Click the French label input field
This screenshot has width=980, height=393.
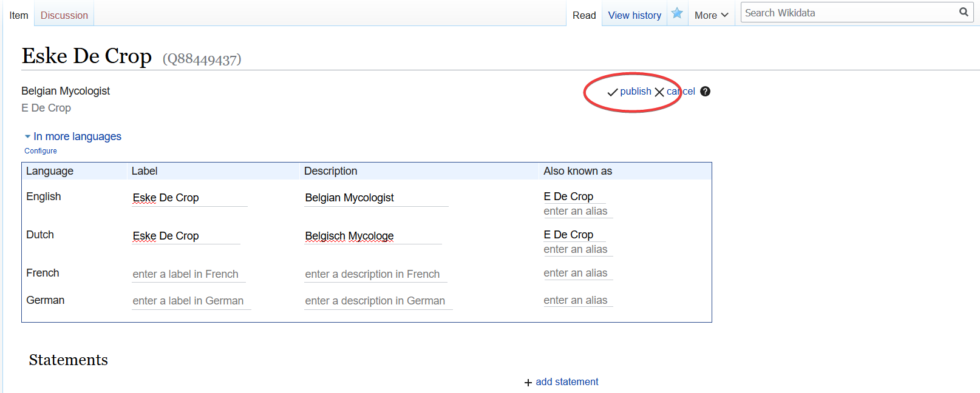pyautogui.click(x=189, y=274)
